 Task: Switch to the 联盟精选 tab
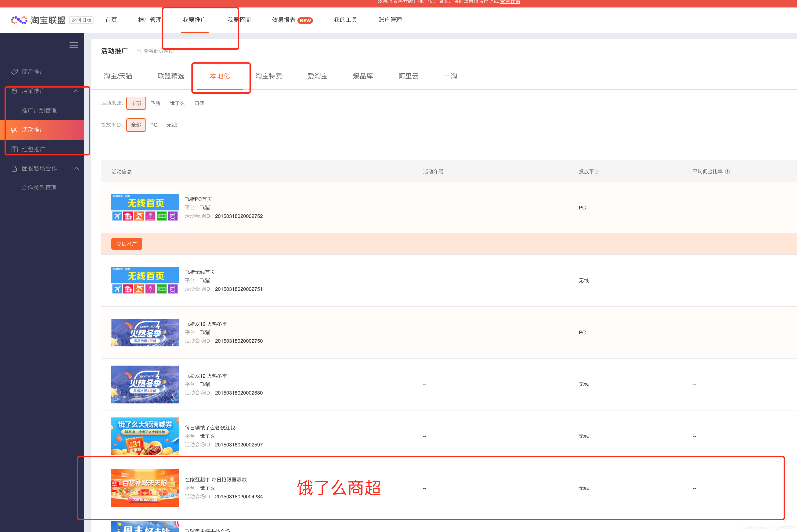pos(171,76)
